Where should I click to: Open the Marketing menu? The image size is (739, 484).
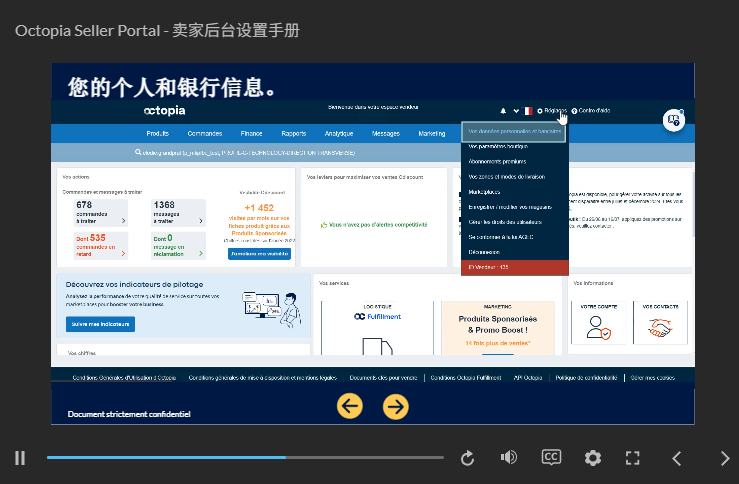click(x=432, y=133)
